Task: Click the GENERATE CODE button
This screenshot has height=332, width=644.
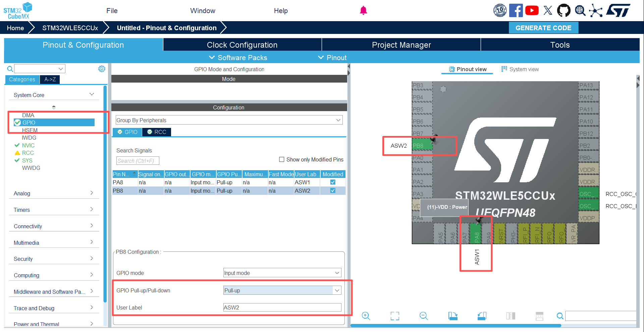Action: click(x=543, y=28)
